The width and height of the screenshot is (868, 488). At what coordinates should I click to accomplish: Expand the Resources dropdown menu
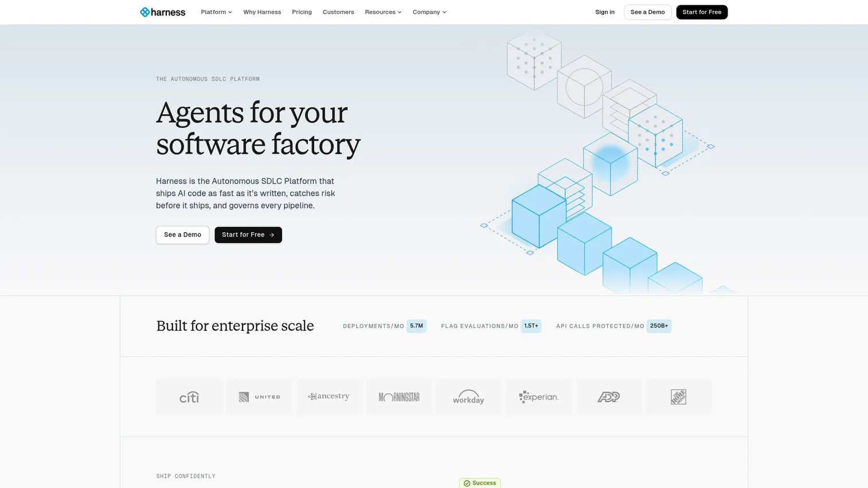point(383,12)
